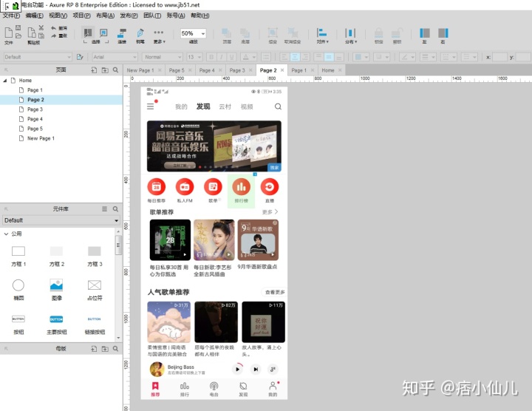Add a new folder in pages panel
The image size is (532, 411).
tap(105, 70)
